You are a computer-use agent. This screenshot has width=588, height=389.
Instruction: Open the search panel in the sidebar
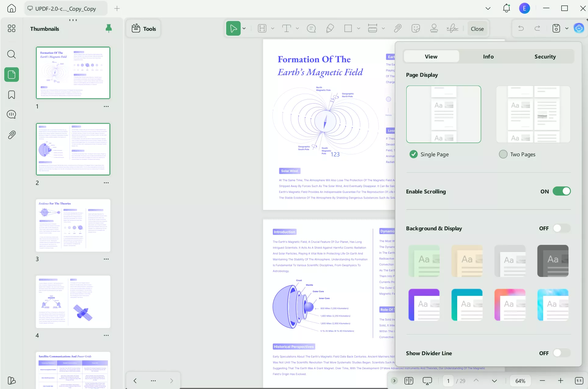click(x=12, y=54)
